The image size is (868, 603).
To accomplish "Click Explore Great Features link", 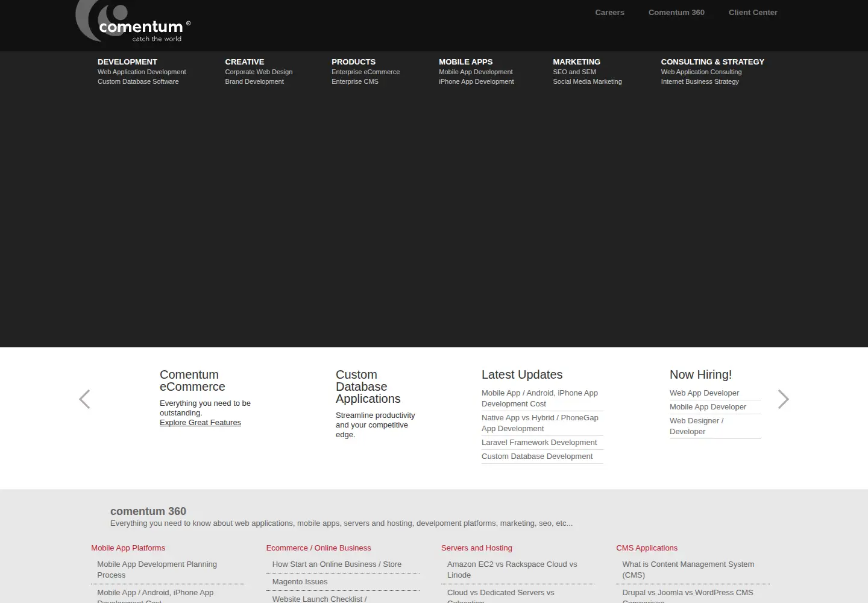I will click(x=200, y=423).
